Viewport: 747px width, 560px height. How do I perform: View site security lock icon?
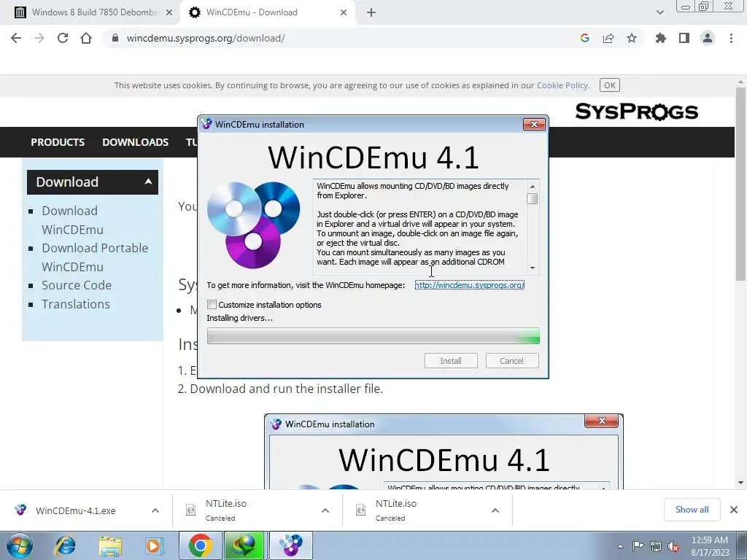click(115, 38)
